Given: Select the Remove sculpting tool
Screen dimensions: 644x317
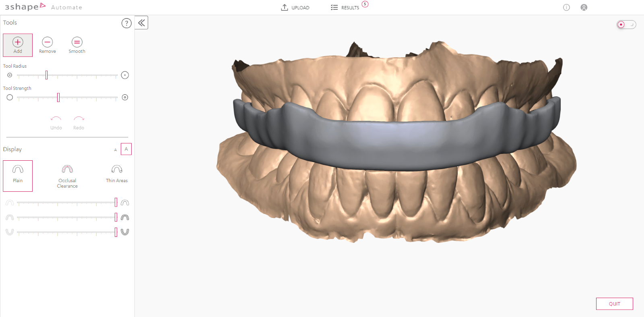Looking at the screenshot, I should [47, 45].
